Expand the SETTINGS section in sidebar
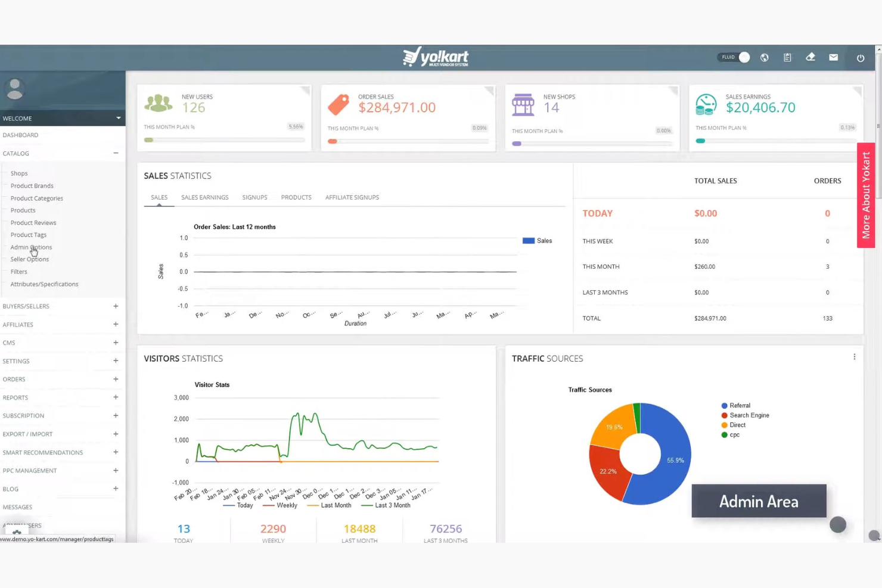 [116, 361]
